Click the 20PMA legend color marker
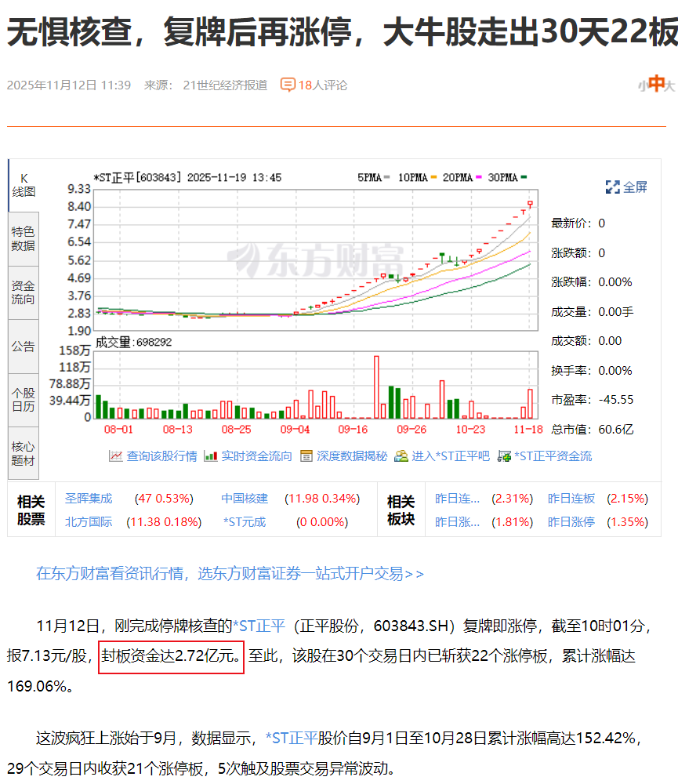The width and height of the screenshot is (678, 784). coord(478,177)
